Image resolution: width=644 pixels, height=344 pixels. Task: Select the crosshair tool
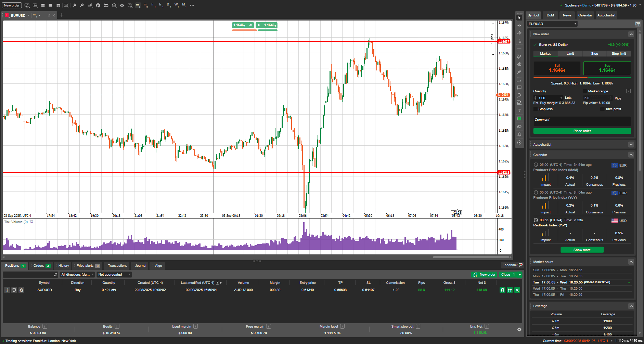[519, 26]
